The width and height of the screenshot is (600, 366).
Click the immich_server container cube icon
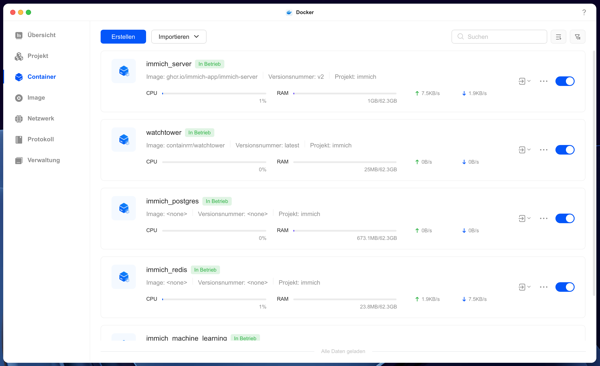(x=124, y=71)
